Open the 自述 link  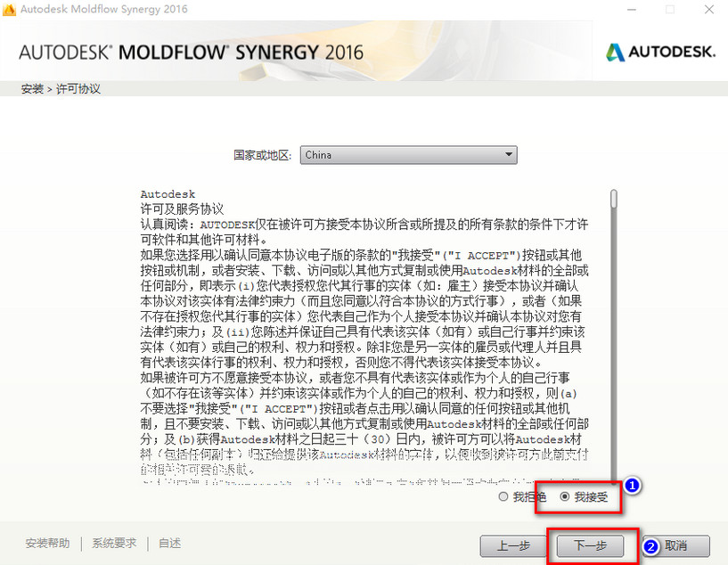click(x=169, y=543)
